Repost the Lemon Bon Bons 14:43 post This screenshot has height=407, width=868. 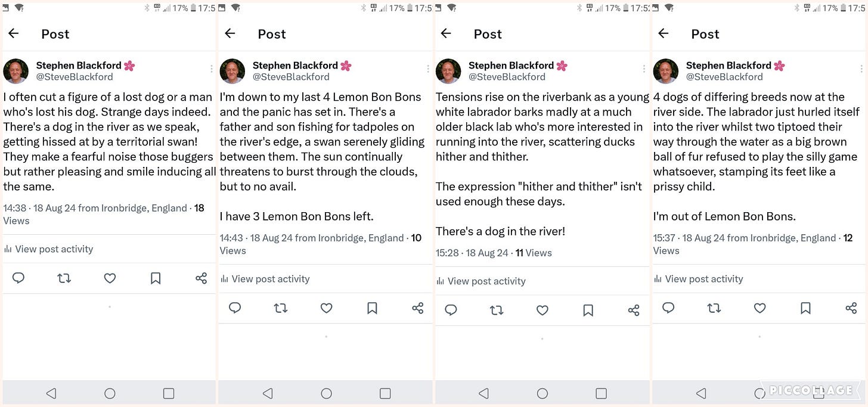pyautogui.click(x=281, y=308)
